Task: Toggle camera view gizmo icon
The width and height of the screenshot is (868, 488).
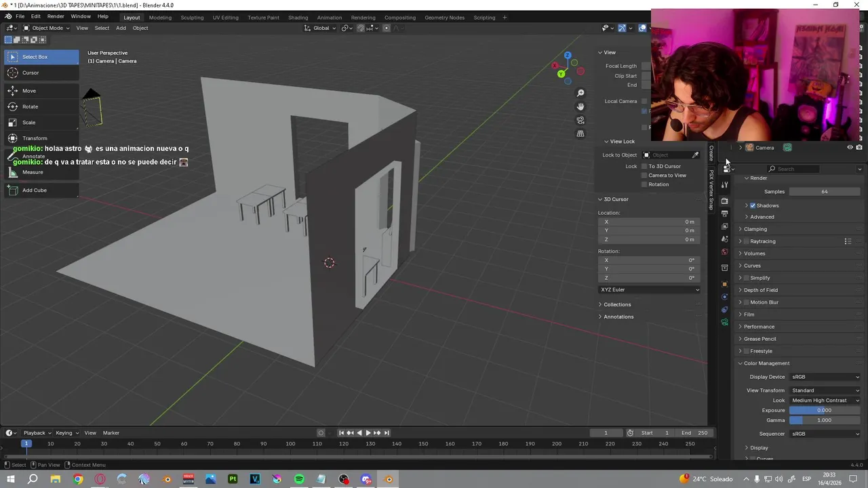Action: click(x=580, y=120)
